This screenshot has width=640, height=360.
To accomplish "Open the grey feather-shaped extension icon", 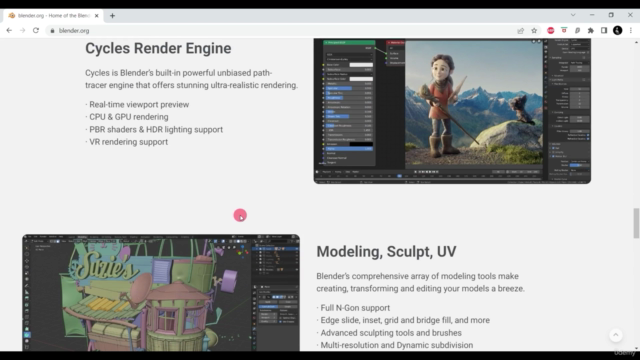I will [578, 31].
